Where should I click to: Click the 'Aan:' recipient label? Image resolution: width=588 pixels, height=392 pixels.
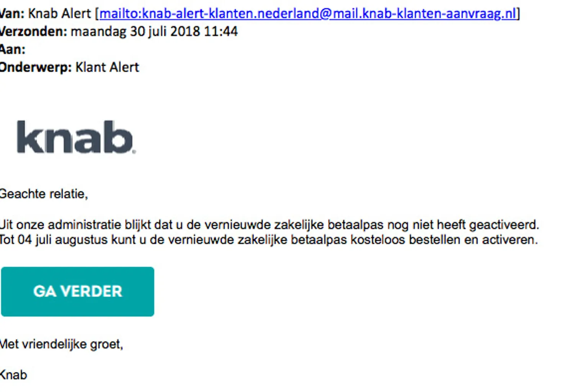coord(12,49)
